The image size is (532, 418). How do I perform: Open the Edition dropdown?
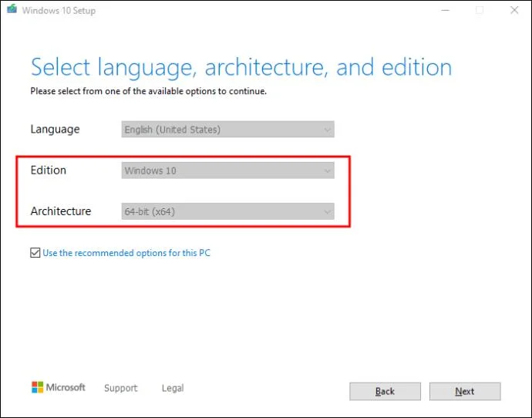tap(227, 170)
